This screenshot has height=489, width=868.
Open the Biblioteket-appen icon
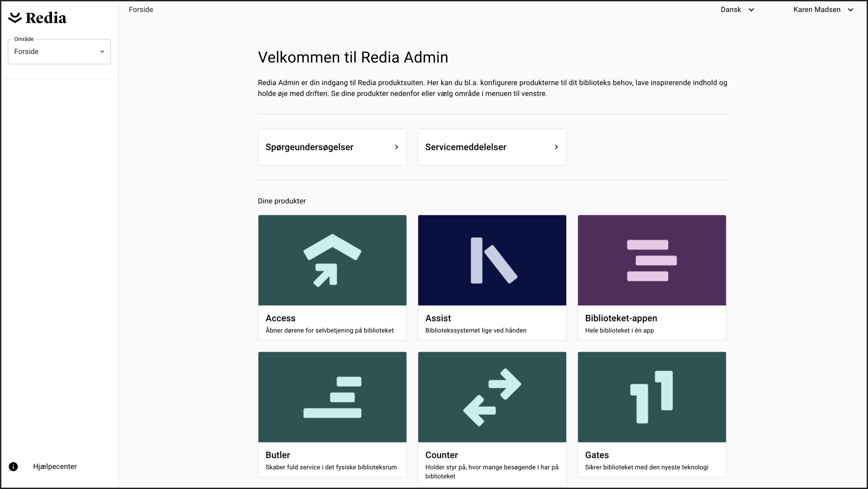click(652, 260)
